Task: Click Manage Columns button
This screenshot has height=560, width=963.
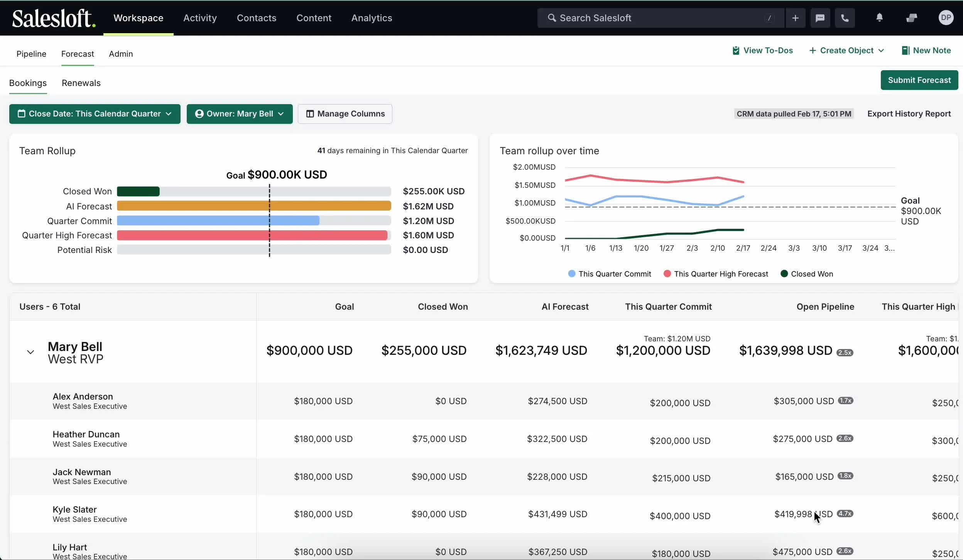Action: click(345, 114)
